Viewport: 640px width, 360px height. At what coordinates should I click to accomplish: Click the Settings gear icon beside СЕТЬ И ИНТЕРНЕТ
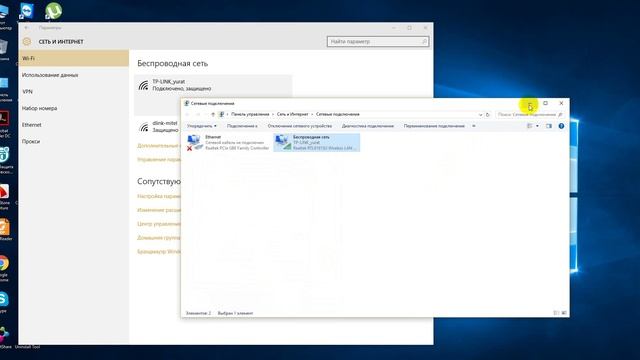pos(27,42)
